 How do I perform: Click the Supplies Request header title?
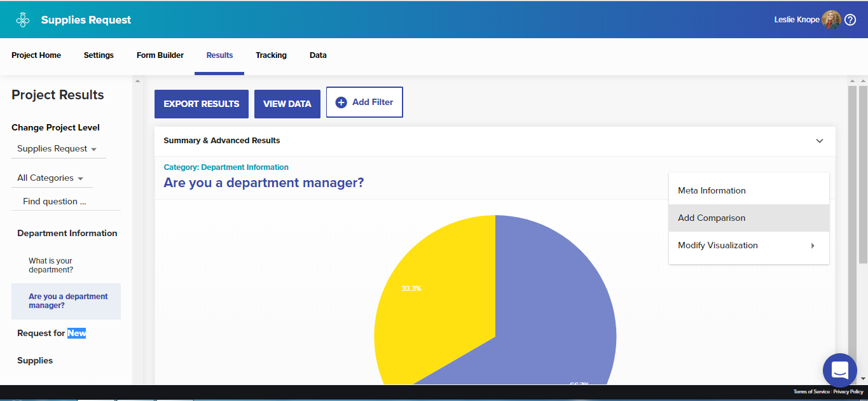click(86, 20)
